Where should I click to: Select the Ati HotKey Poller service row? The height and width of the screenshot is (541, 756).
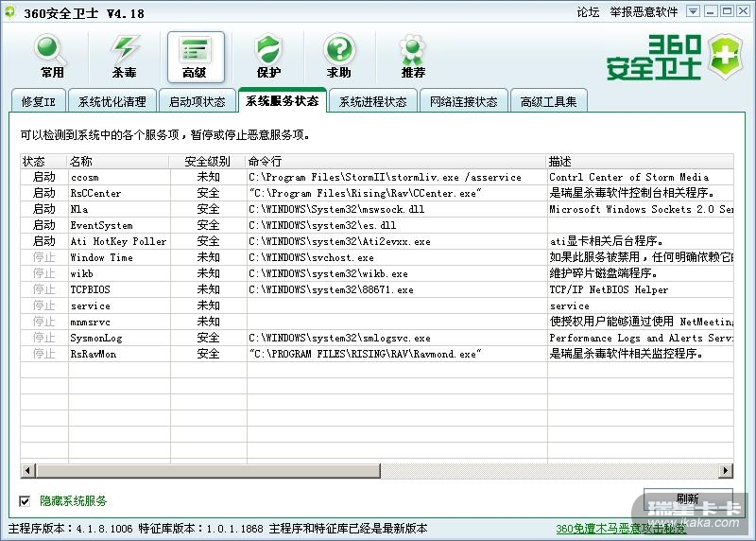click(377, 241)
